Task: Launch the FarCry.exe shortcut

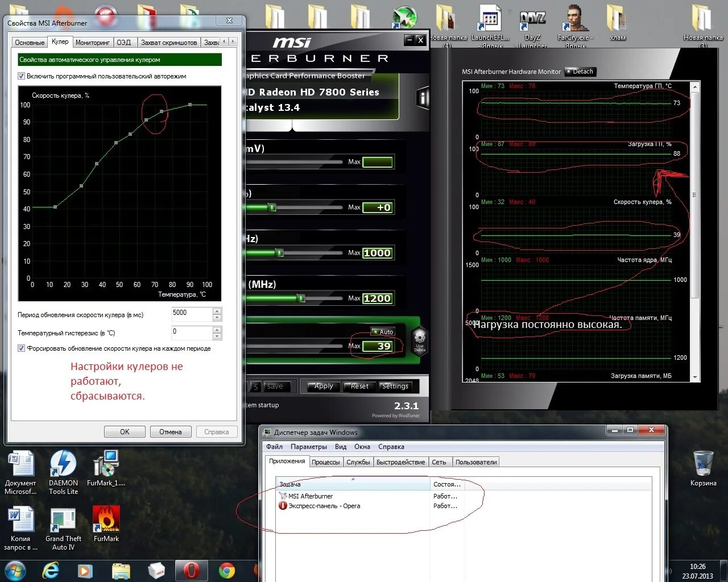Action: click(575, 26)
